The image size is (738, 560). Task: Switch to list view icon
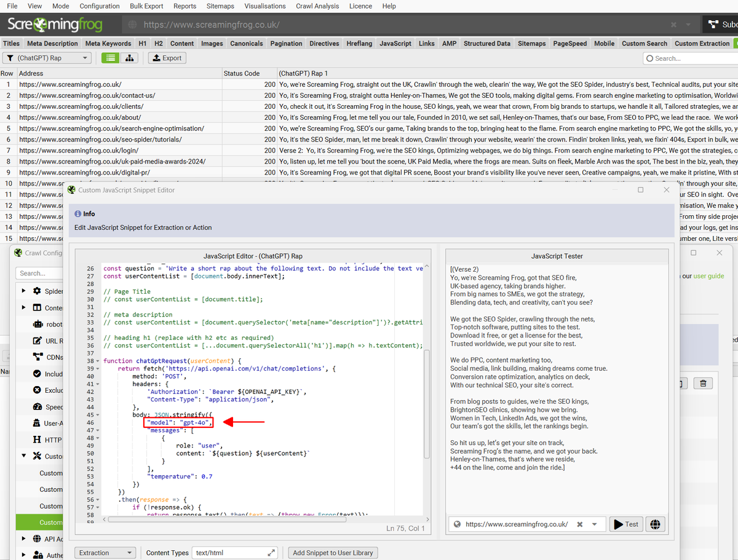[110, 58]
